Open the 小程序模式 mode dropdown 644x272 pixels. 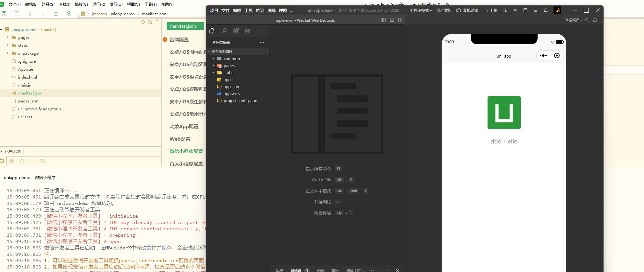pyautogui.click(x=421, y=10)
